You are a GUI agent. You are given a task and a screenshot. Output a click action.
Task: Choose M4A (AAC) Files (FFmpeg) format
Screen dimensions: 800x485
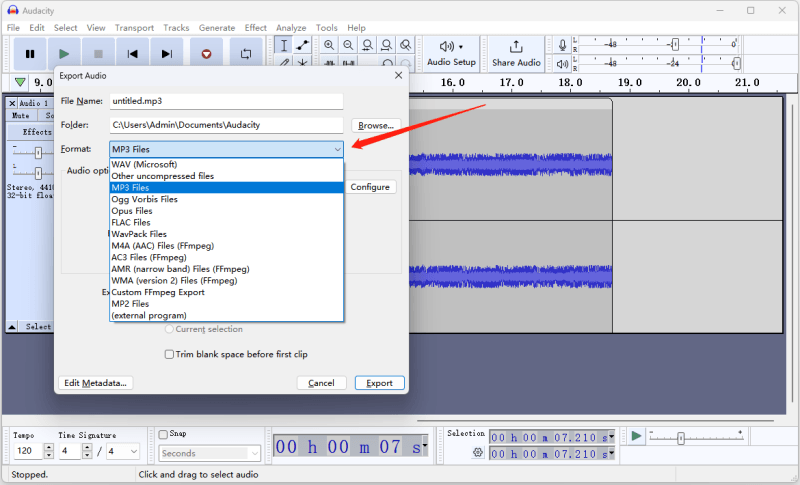(227, 246)
